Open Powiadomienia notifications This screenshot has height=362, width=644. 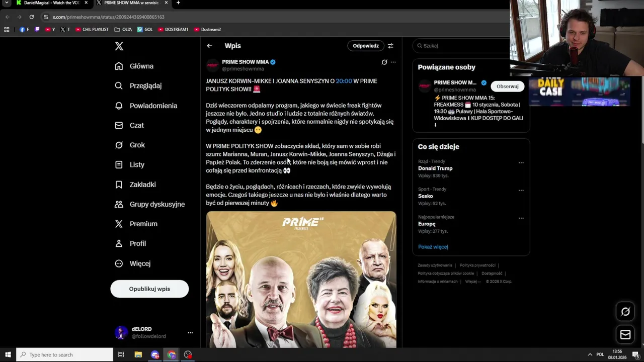click(146, 106)
